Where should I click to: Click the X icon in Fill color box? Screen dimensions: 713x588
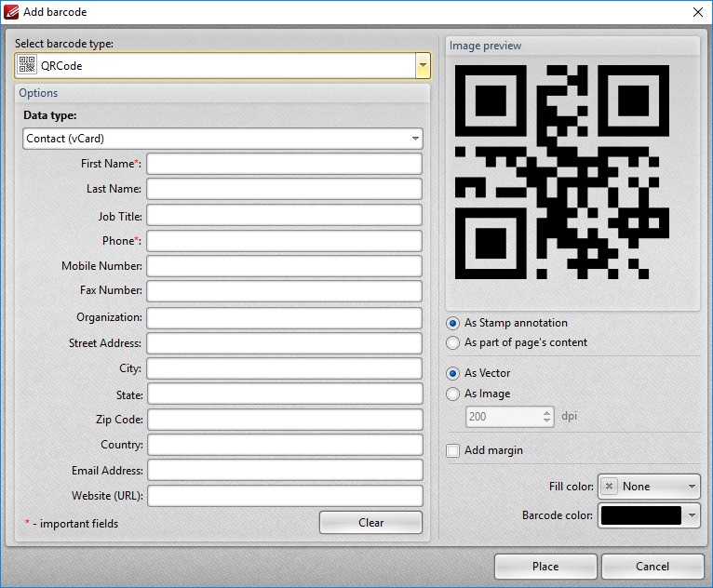pyautogui.click(x=609, y=487)
